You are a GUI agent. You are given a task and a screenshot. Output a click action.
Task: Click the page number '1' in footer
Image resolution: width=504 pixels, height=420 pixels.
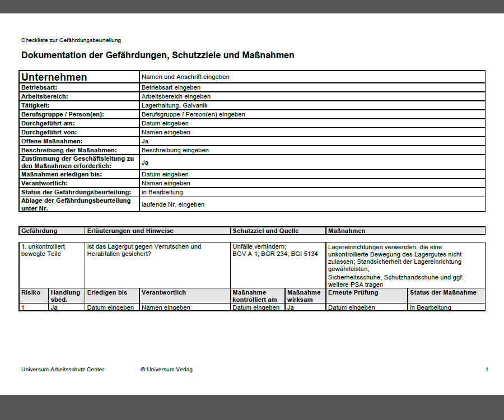point(487,370)
